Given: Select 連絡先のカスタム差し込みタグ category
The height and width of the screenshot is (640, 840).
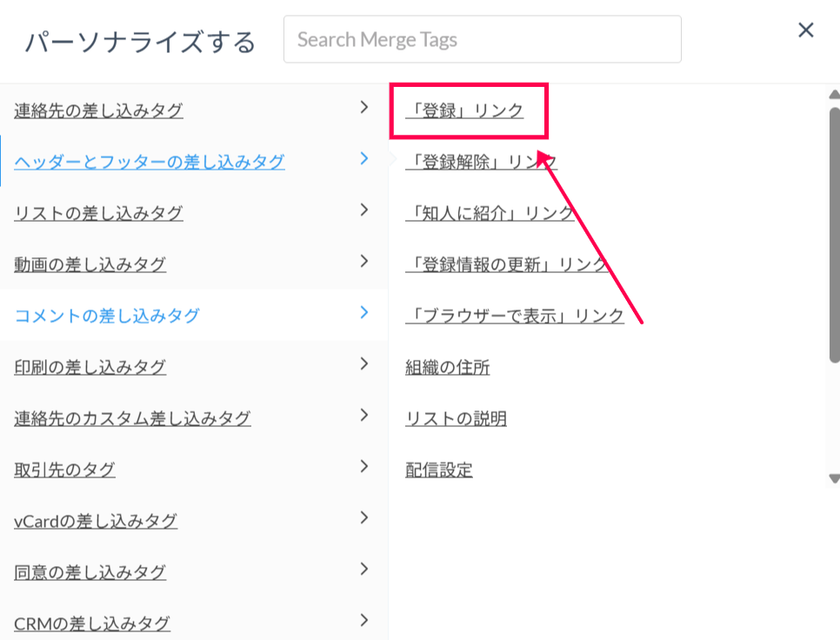Looking at the screenshot, I should coord(132,418).
